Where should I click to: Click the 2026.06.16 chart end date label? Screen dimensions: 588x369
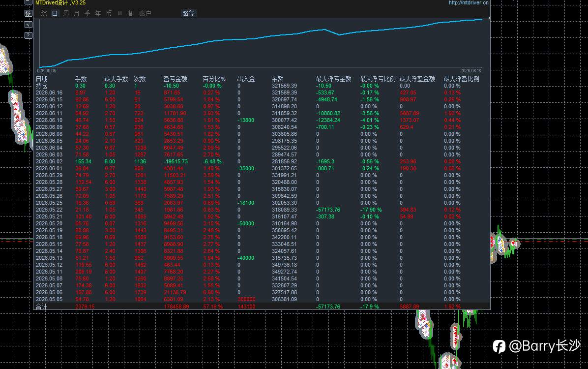470,70
